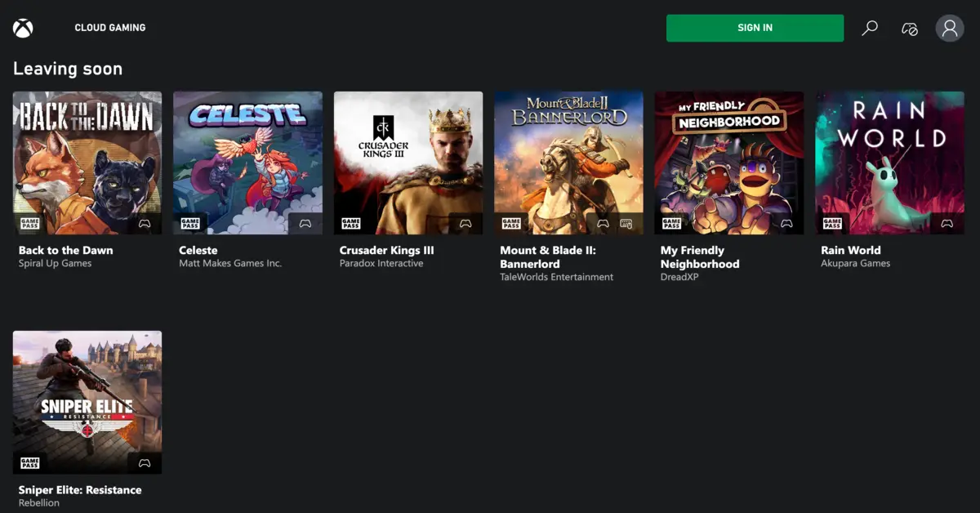This screenshot has height=513, width=980.
Task: Open the Celeste title link
Action: 198,251
